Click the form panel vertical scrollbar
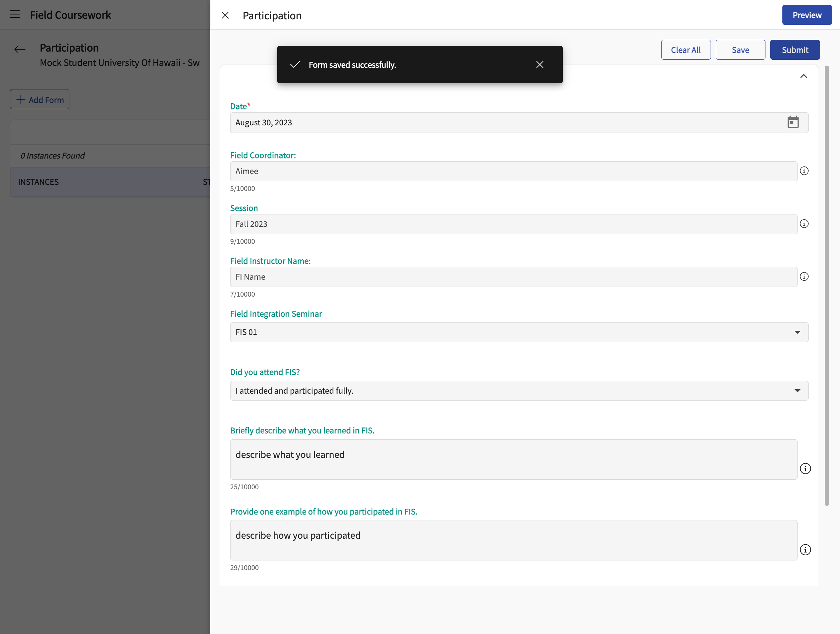 (827, 285)
